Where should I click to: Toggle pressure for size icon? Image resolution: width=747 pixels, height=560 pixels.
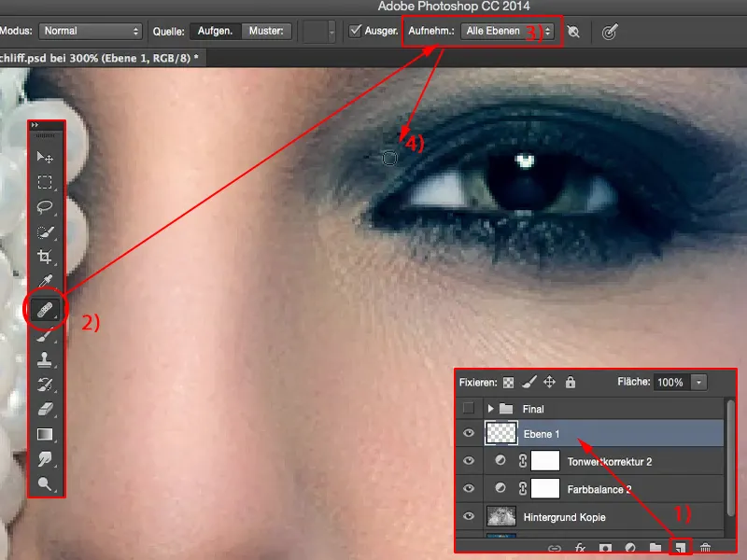point(610,32)
